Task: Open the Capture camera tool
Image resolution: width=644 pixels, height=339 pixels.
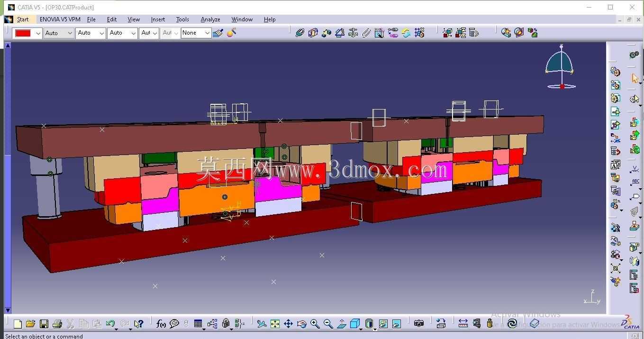Action: tap(419, 323)
